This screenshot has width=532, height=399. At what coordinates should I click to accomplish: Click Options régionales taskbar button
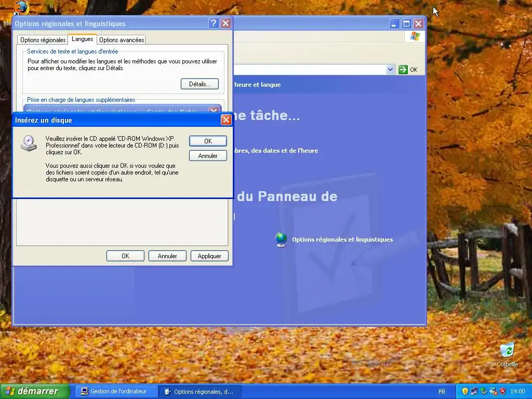200,392
